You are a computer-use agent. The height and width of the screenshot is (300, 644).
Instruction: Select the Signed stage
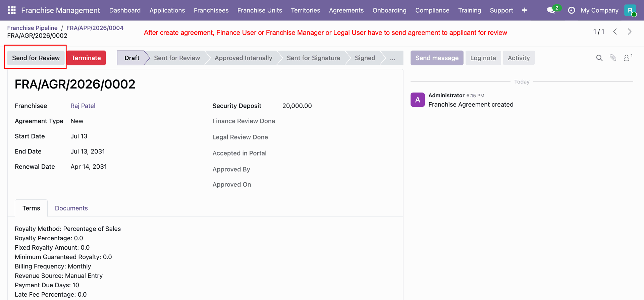click(365, 58)
